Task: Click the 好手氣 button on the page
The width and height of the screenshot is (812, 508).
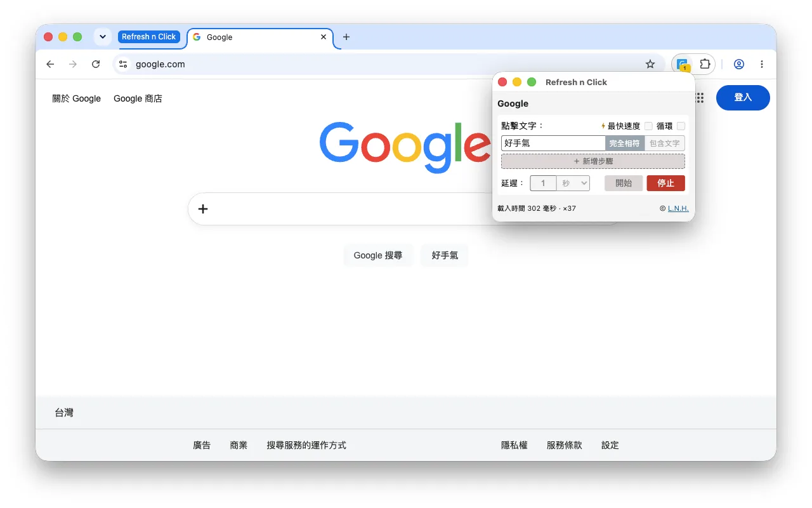Action: 445,255
